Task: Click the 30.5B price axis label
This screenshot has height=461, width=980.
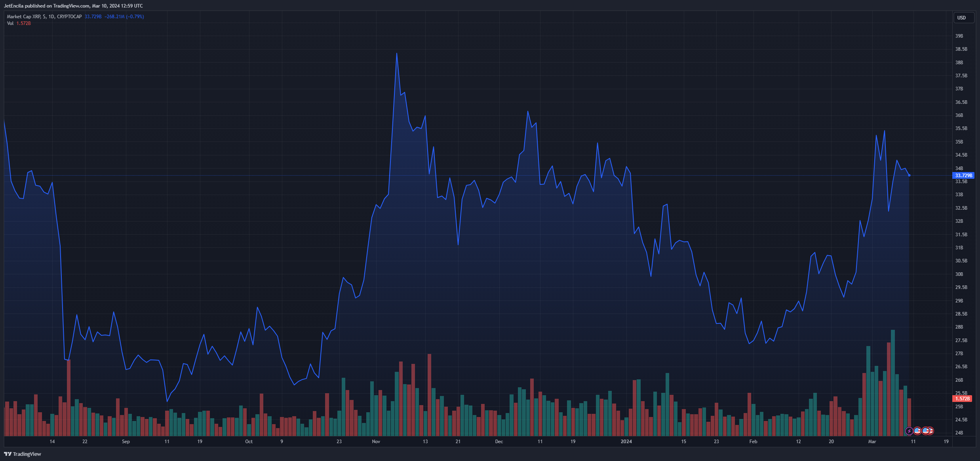Action: tap(961, 261)
